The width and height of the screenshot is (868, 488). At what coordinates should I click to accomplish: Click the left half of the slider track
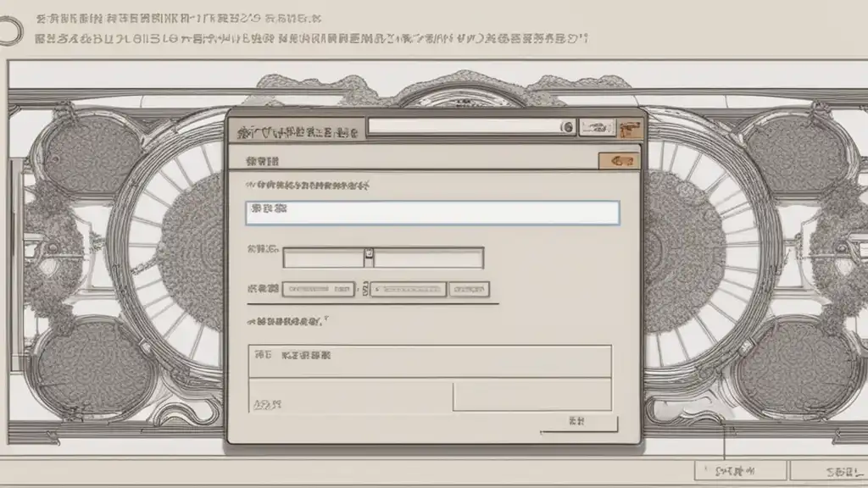coord(323,258)
